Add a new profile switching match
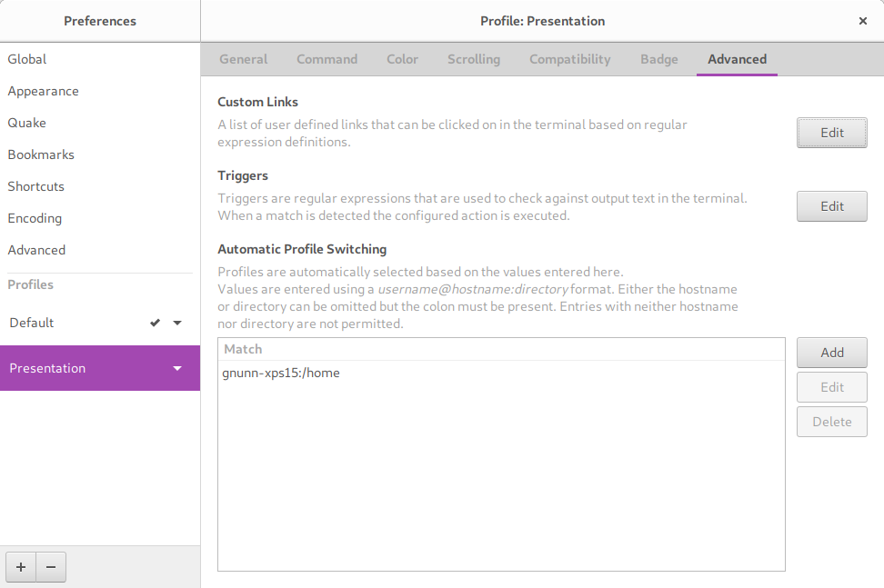Image resolution: width=884 pixels, height=588 pixels. pyautogui.click(x=831, y=353)
